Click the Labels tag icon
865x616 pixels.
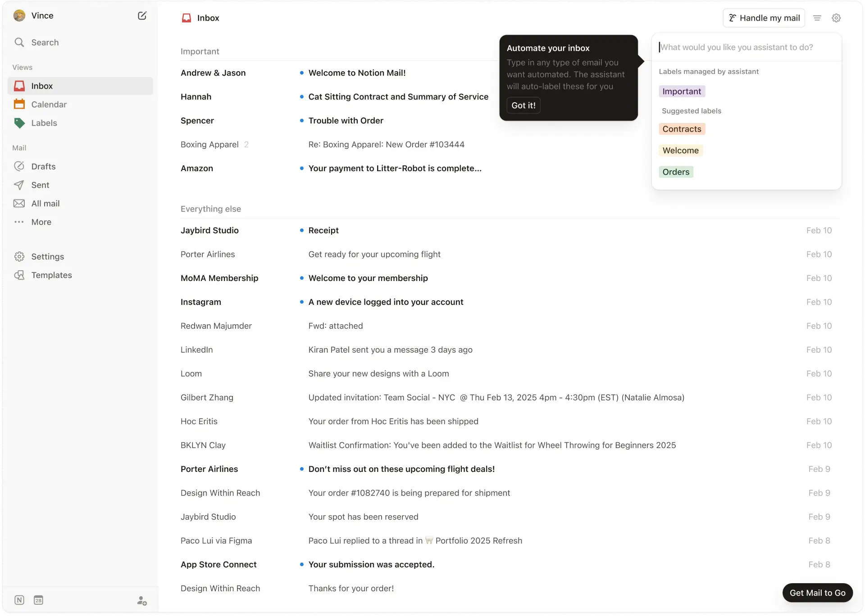point(19,122)
